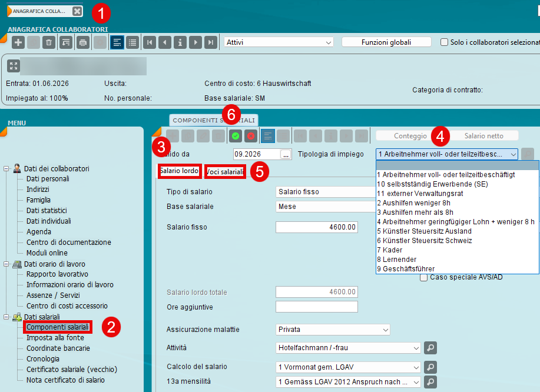Collapse the 'Dati orario di lavoro' tree node
This screenshot has width=540, height=392.
point(6,264)
